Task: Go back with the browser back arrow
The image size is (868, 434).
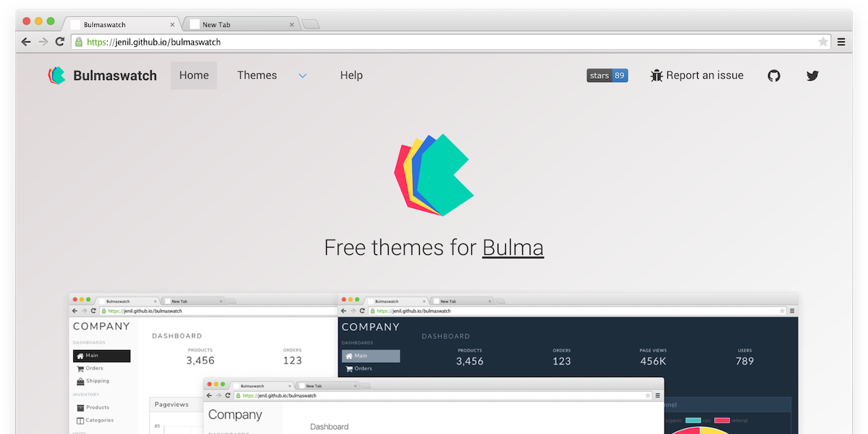Action: tap(26, 41)
